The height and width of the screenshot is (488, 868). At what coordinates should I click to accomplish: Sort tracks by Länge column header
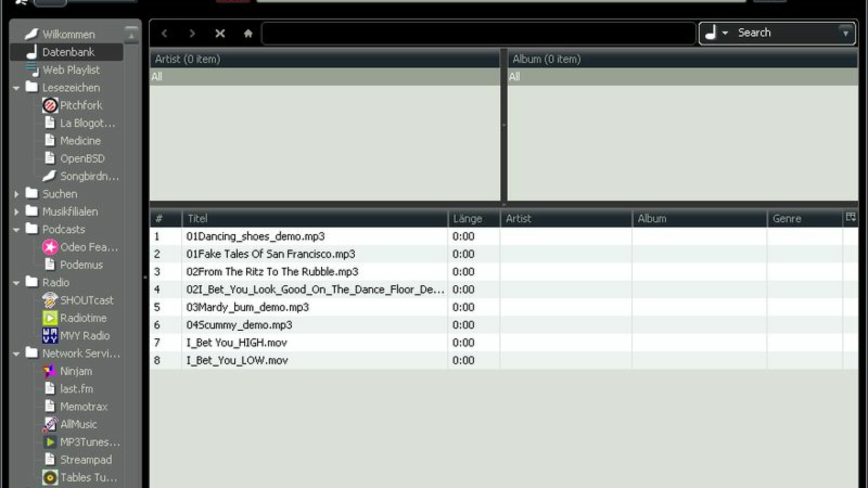[x=473, y=219]
